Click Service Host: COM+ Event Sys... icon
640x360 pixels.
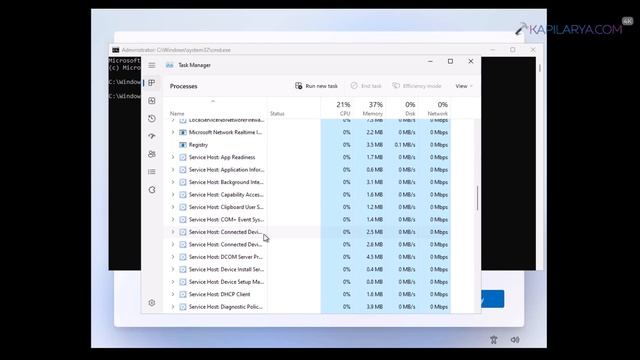pyautogui.click(x=183, y=220)
